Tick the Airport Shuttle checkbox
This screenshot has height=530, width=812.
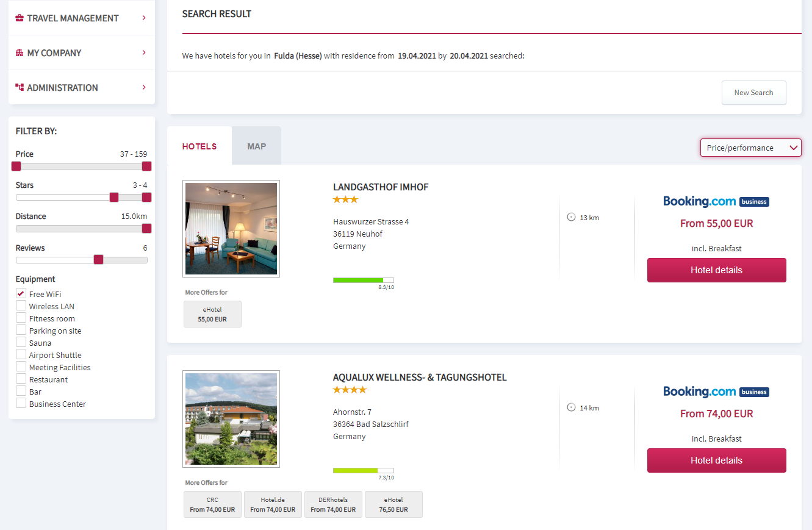[21, 354]
